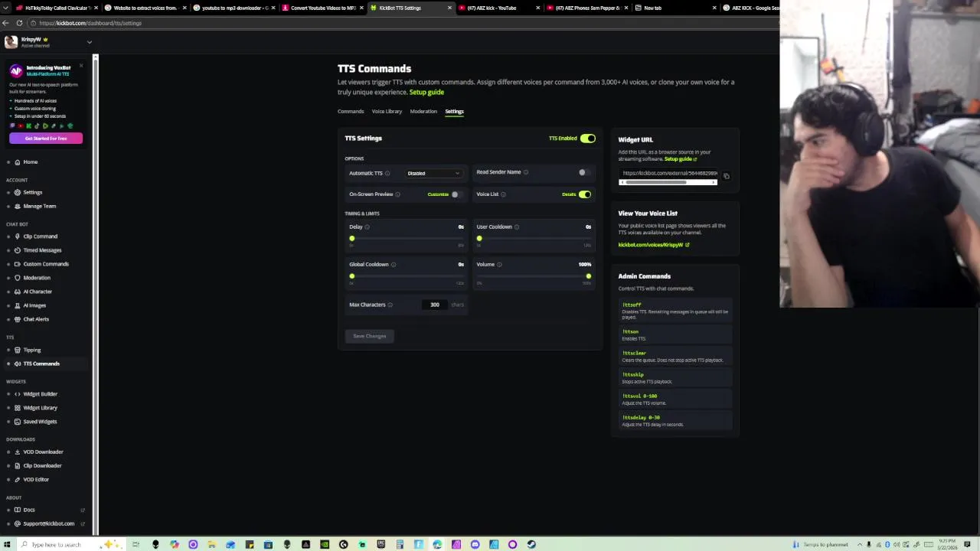Click the Customize link for On-Screen Preview
This screenshot has height=551, width=980.
pos(438,194)
